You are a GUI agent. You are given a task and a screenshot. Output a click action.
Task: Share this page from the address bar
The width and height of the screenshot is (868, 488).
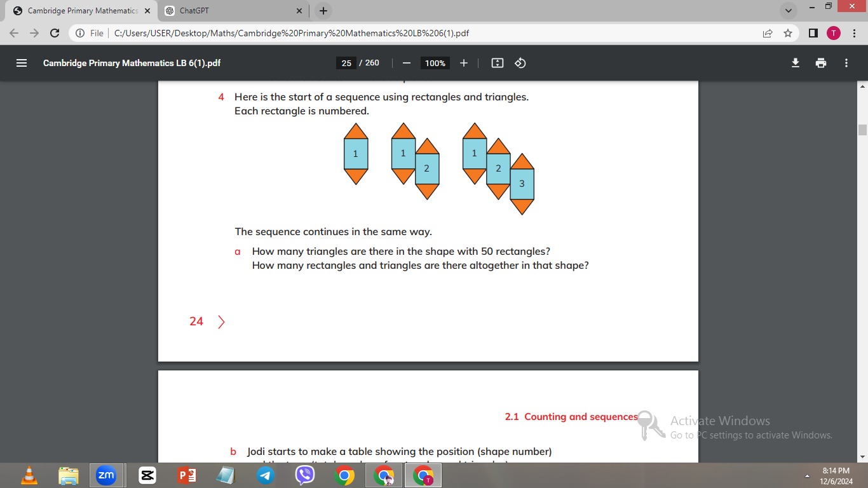(x=768, y=33)
